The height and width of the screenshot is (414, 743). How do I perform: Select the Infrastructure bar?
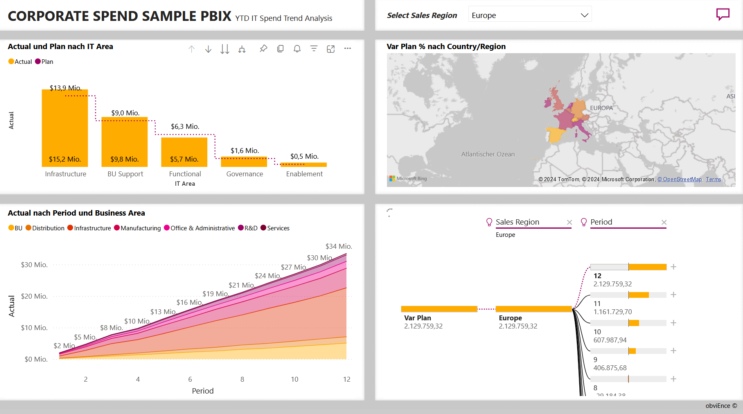pyautogui.click(x=65, y=128)
